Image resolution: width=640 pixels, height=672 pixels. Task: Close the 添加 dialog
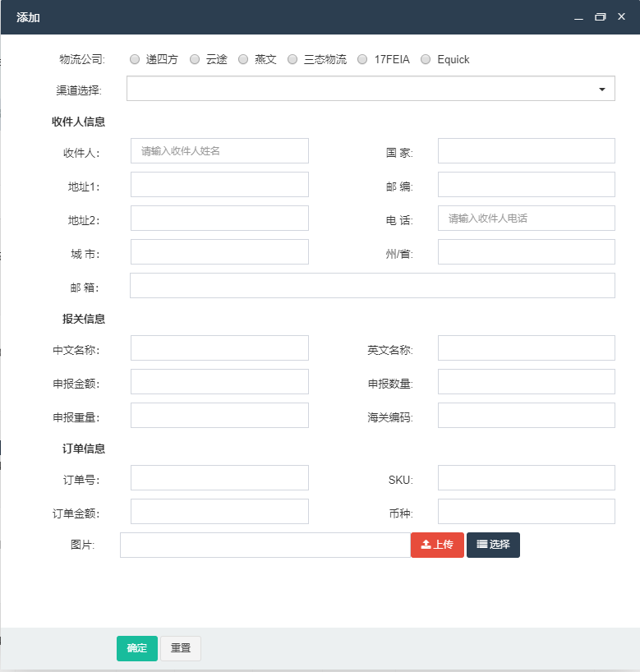click(621, 16)
